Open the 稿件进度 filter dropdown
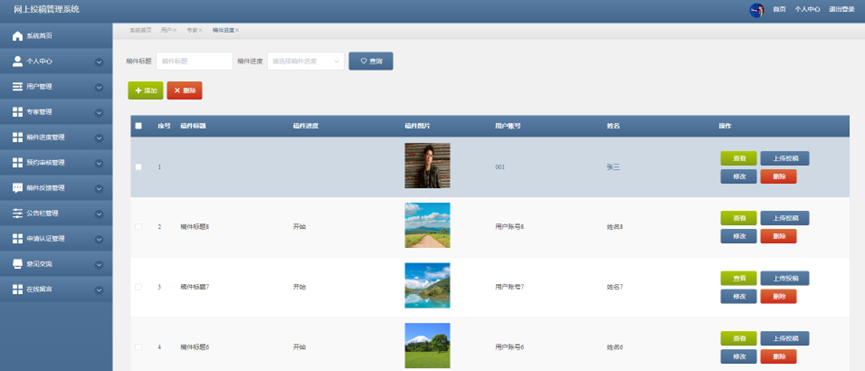The height and width of the screenshot is (371, 865). [x=306, y=61]
